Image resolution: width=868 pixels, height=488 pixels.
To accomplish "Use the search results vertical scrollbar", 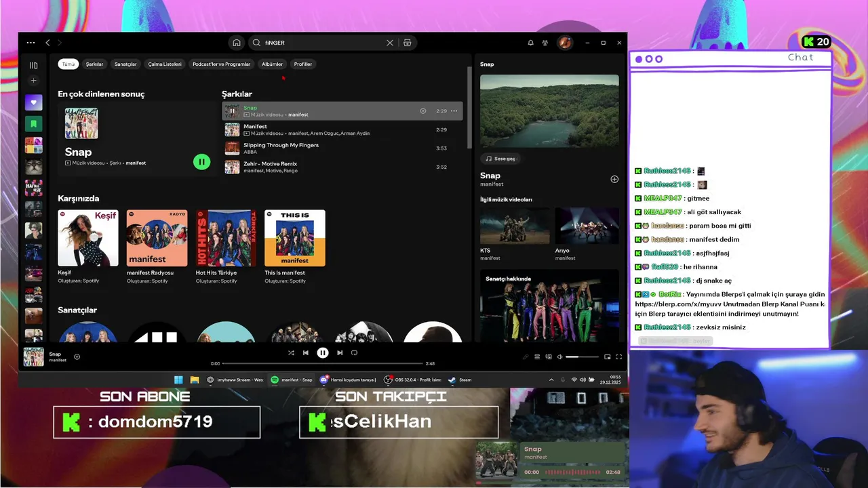I will coord(469,107).
